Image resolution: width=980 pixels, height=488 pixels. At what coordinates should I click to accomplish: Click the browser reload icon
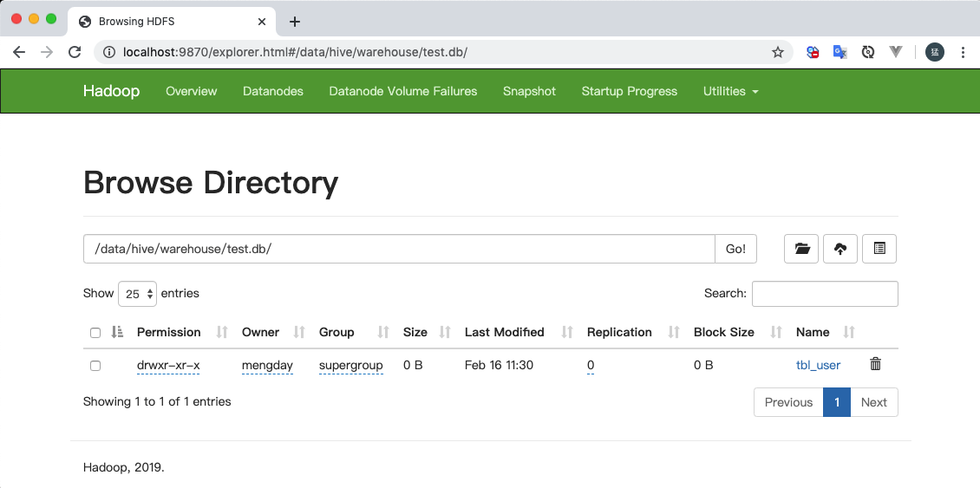(x=75, y=53)
